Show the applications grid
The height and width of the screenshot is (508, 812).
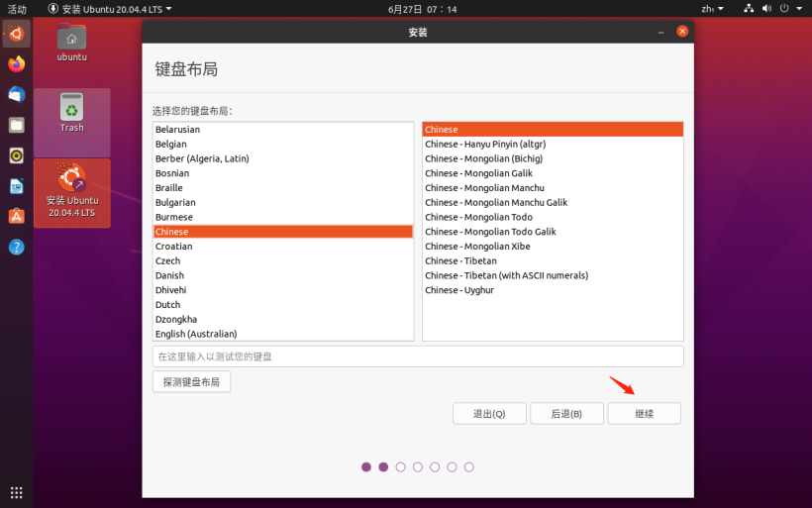[x=16, y=492]
